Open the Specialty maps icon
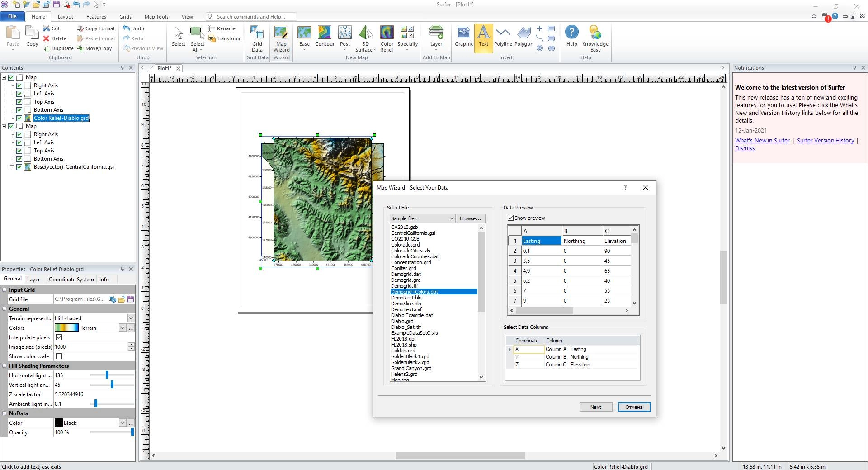Screen dimensions: 868x470 click(407, 38)
